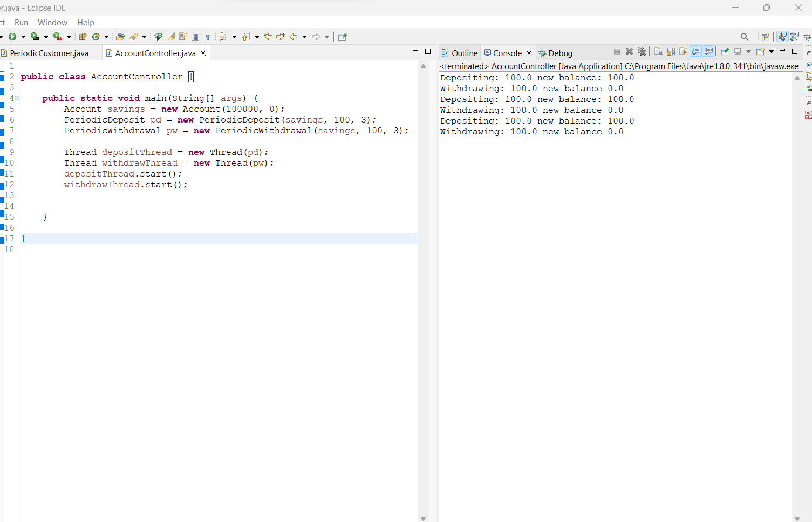This screenshot has height=522, width=812.
Task: Select the Console view tab
Action: click(507, 53)
